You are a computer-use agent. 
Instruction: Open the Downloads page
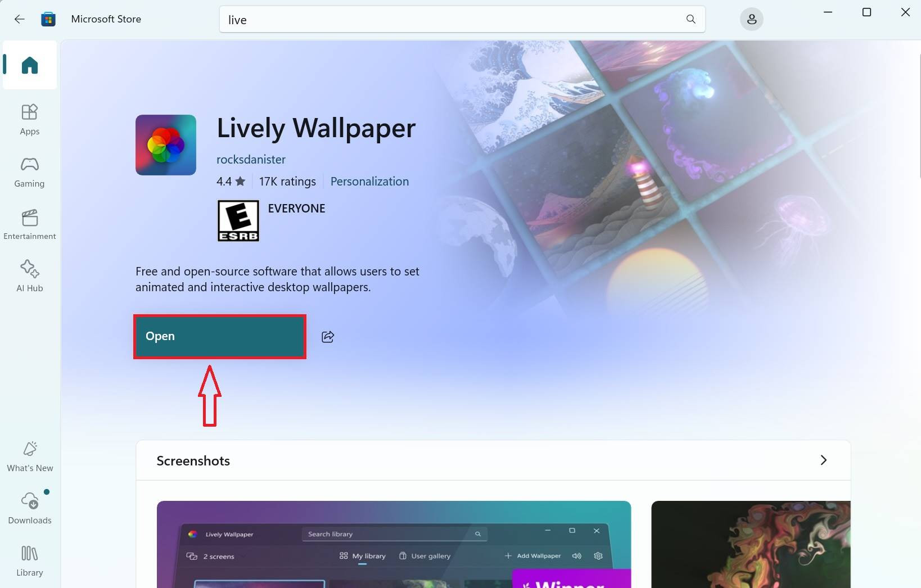30,508
